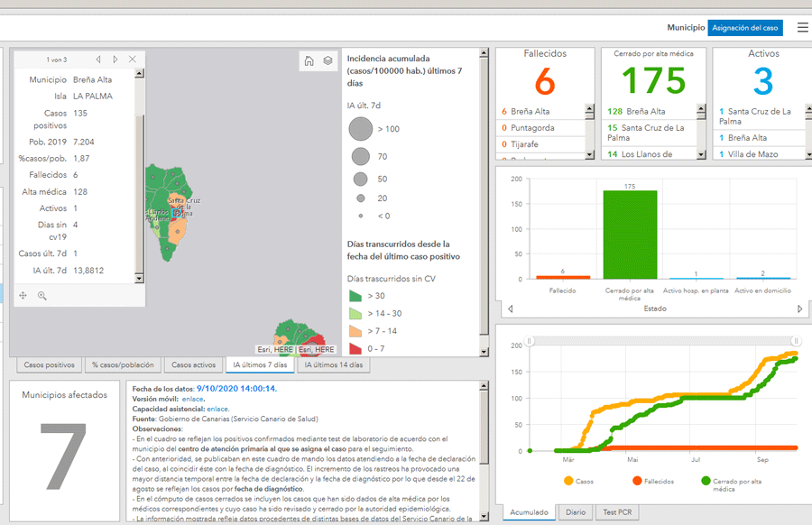Go to previous feature in popup

(98, 60)
